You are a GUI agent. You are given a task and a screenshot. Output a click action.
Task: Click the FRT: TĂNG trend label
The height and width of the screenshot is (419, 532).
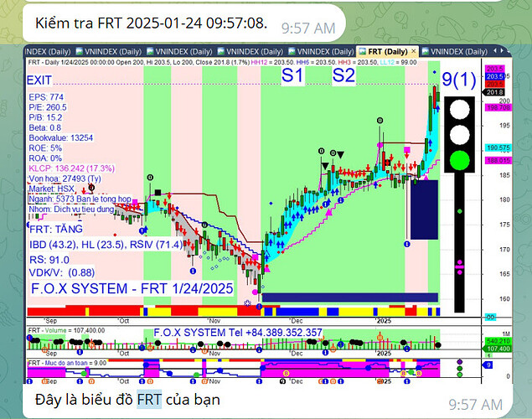(x=56, y=229)
